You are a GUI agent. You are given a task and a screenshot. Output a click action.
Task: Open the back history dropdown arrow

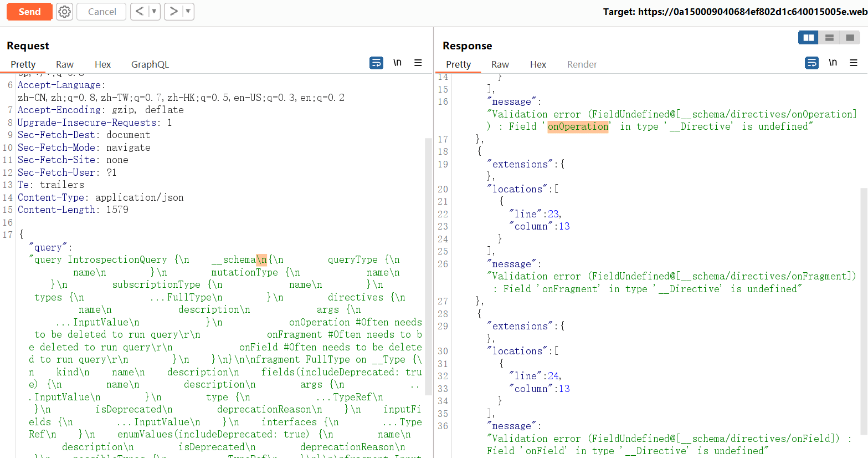pos(154,11)
